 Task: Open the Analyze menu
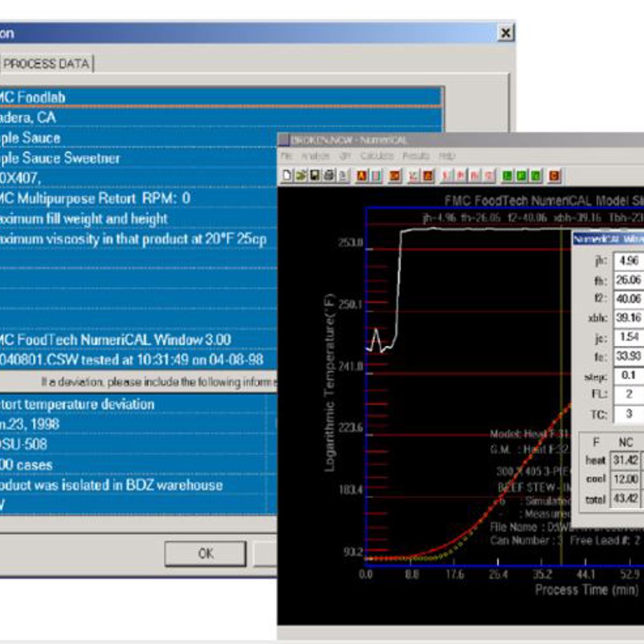pyautogui.click(x=316, y=156)
